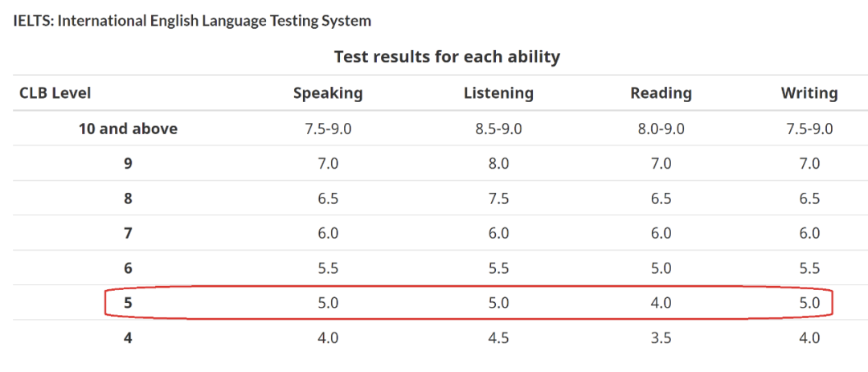The width and height of the screenshot is (868, 372).
Task: Click Reading score 8.0-9.0 cell
Action: pos(661,129)
